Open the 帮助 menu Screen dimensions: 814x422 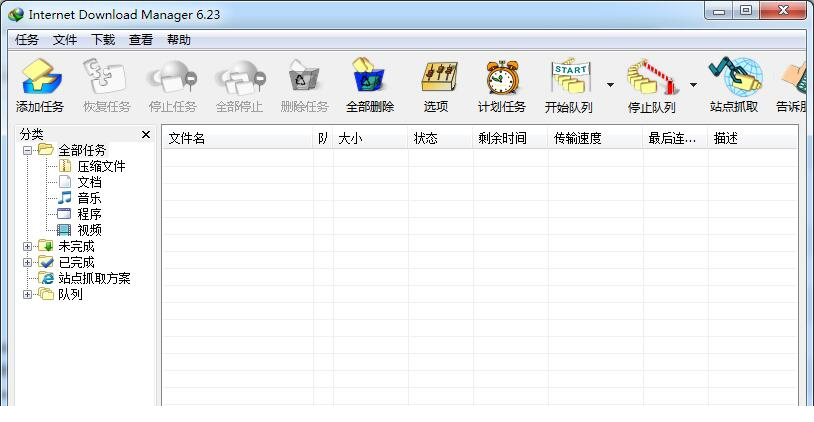point(179,40)
